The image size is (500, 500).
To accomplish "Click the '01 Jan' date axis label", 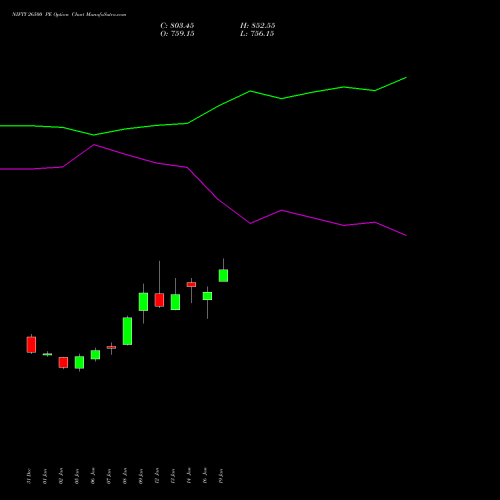I will 45,476.
